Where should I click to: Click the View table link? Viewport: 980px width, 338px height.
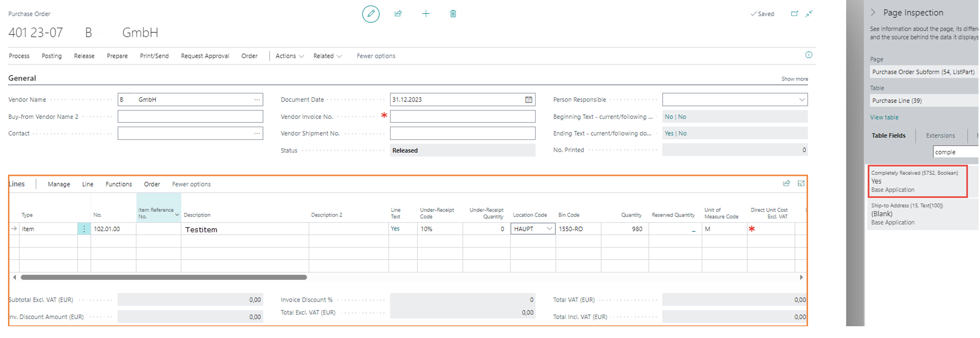pos(884,117)
